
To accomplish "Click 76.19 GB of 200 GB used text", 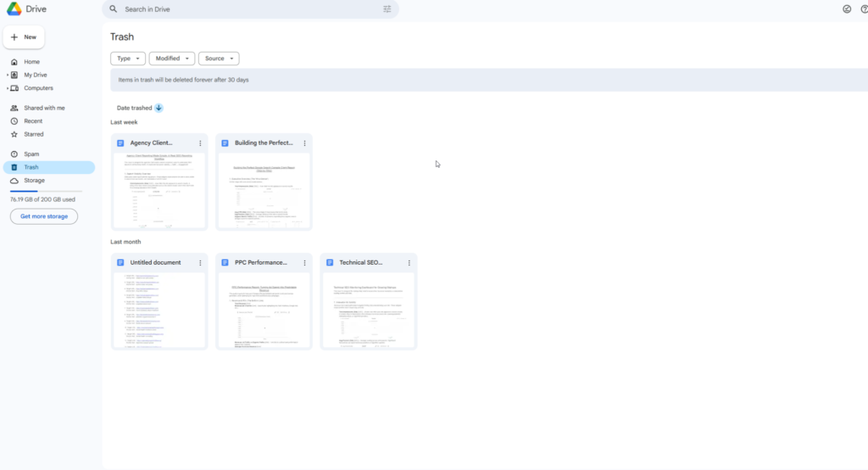I will [42, 199].
